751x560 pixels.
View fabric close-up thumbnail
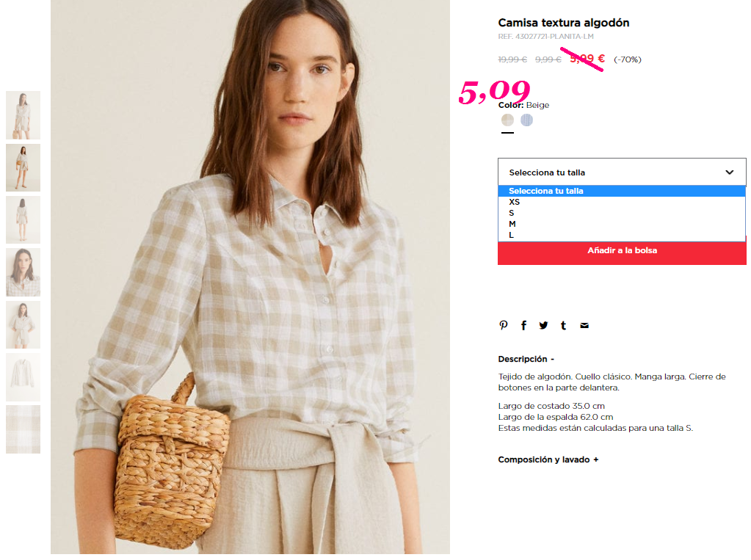click(x=23, y=429)
